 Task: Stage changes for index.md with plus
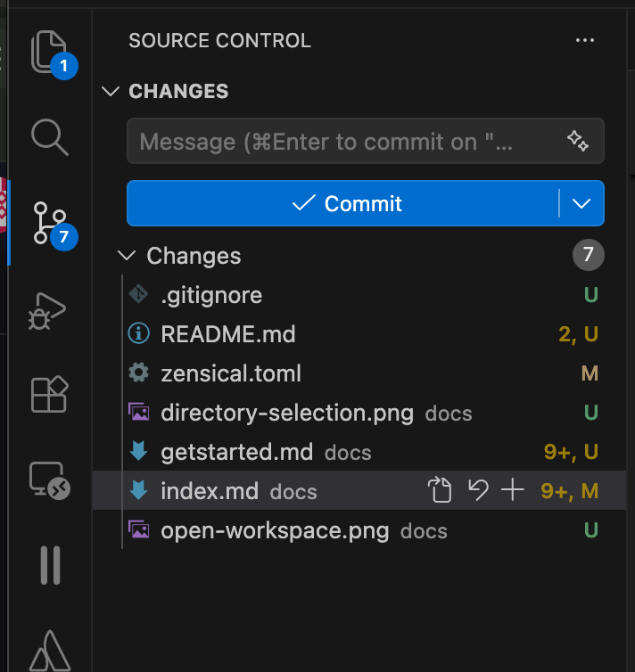pos(513,489)
